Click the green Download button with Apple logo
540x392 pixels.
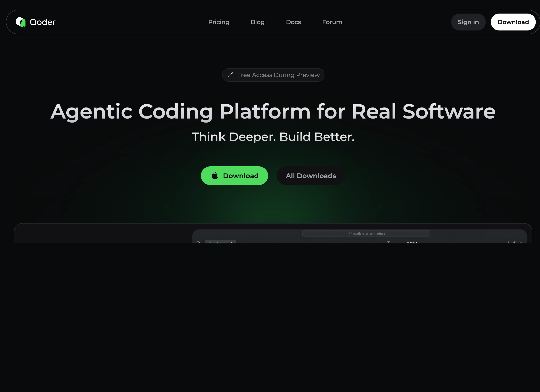coord(234,175)
